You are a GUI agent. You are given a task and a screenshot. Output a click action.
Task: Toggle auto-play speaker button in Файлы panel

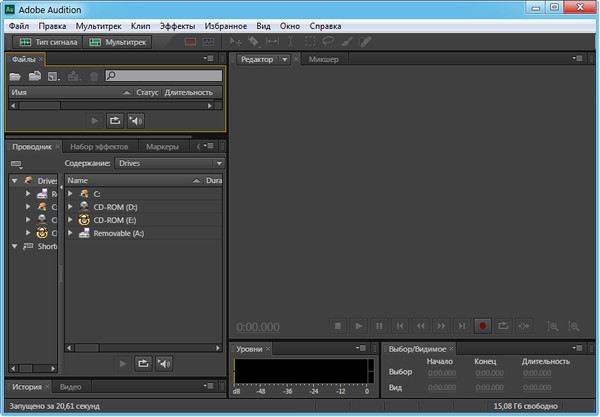pyautogui.click(x=135, y=121)
